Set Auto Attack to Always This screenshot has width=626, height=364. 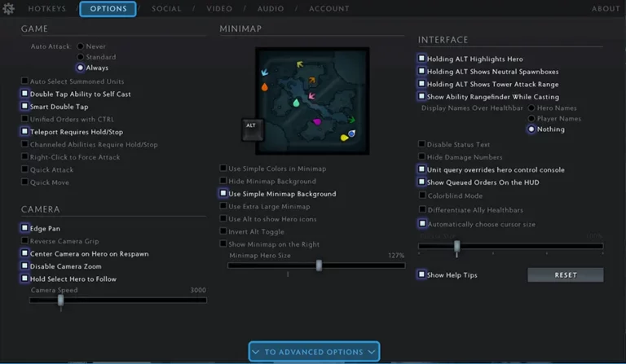pos(81,68)
